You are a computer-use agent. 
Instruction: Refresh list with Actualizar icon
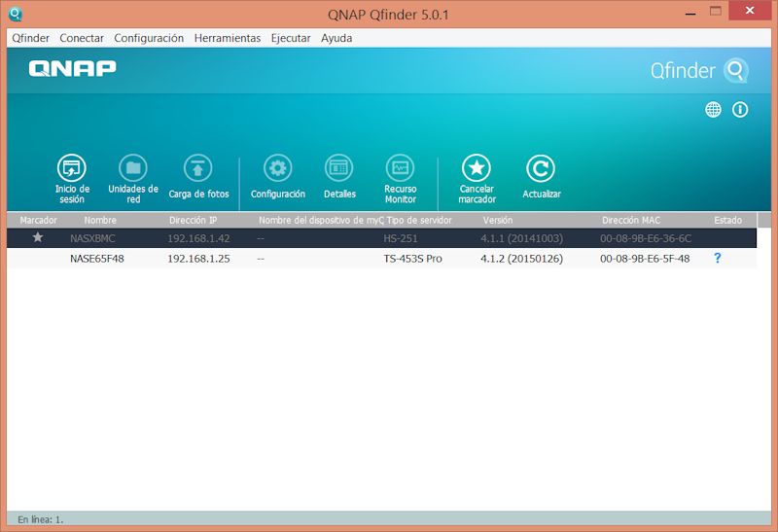[x=541, y=168]
